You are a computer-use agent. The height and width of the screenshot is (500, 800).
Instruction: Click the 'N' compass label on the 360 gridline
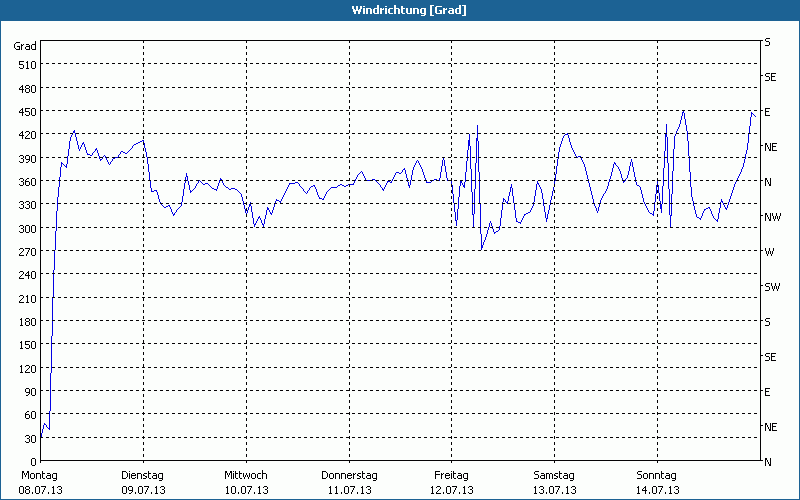767,182
